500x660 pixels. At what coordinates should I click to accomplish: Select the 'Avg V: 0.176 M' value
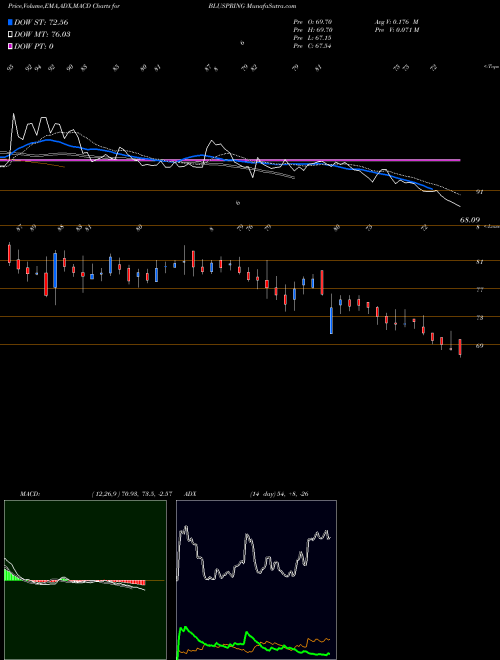[x=395, y=21]
